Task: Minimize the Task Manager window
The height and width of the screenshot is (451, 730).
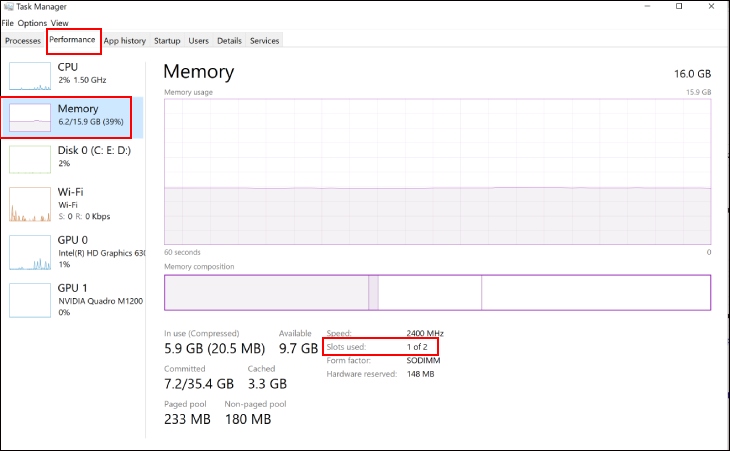Action: 648,6
